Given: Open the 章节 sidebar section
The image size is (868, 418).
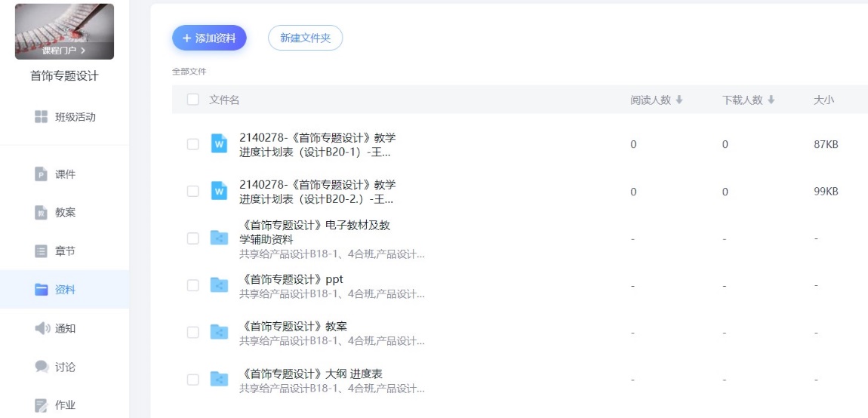Looking at the screenshot, I should (64, 251).
